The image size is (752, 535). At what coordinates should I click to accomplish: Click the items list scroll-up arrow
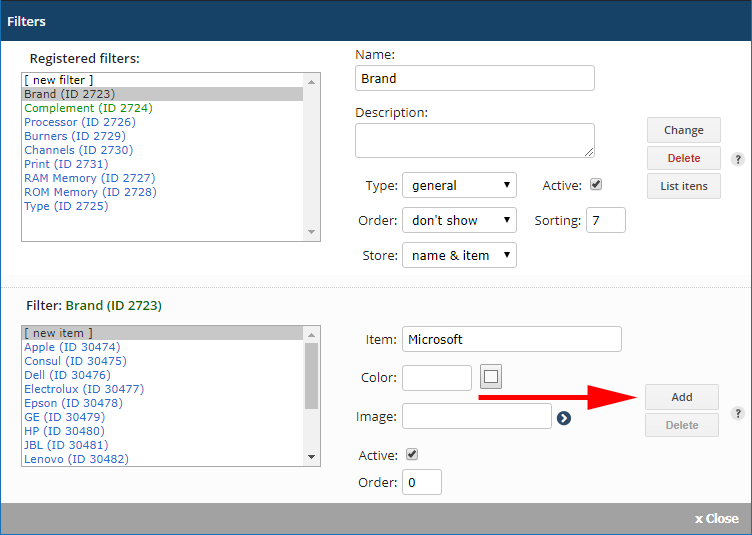(311, 335)
